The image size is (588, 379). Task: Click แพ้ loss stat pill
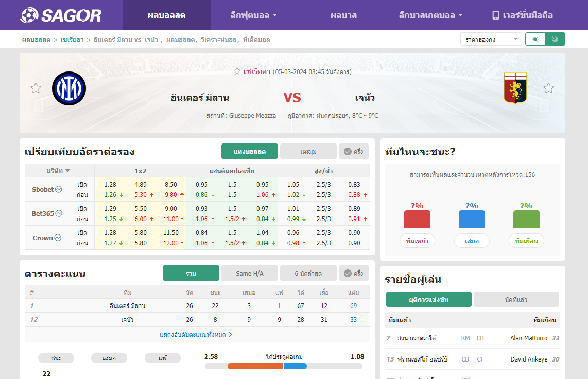pos(163,358)
